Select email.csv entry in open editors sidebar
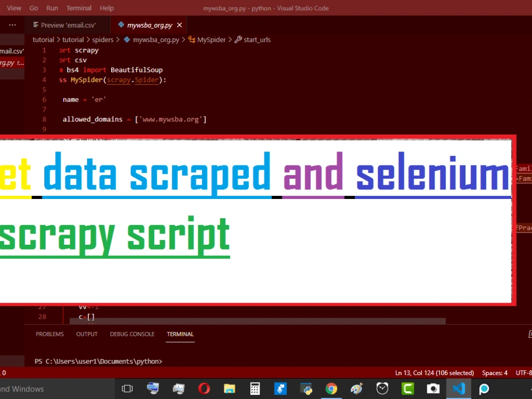Viewport: 532px width, 399px height. tap(12, 51)
